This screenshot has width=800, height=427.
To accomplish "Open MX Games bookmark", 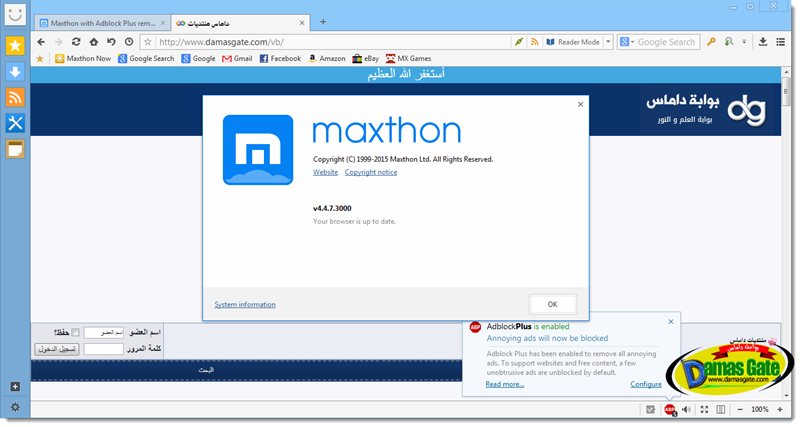I will pos(408,59).
